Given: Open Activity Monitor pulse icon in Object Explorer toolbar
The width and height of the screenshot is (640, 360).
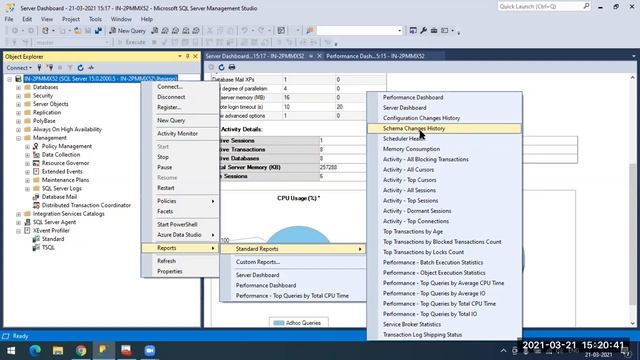Looking at the screenshot, I should (91, 68).
